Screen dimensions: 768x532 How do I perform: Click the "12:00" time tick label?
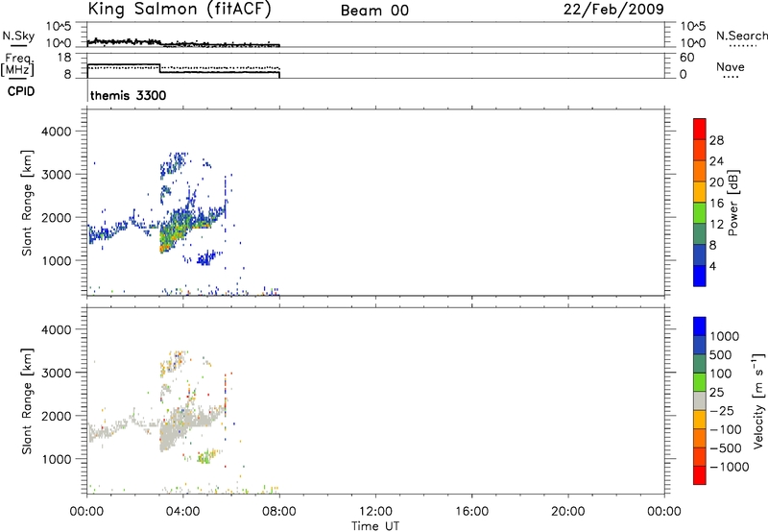[x=375, y=512]
